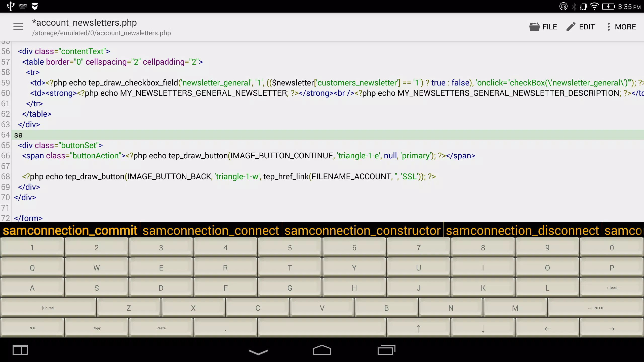Tap the up arrow cursor key

(x=419, y=328)
